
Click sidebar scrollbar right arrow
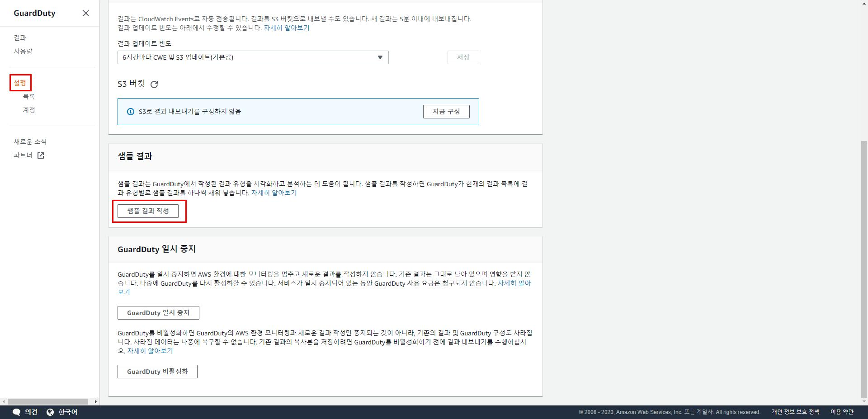(x=95, y=401)
